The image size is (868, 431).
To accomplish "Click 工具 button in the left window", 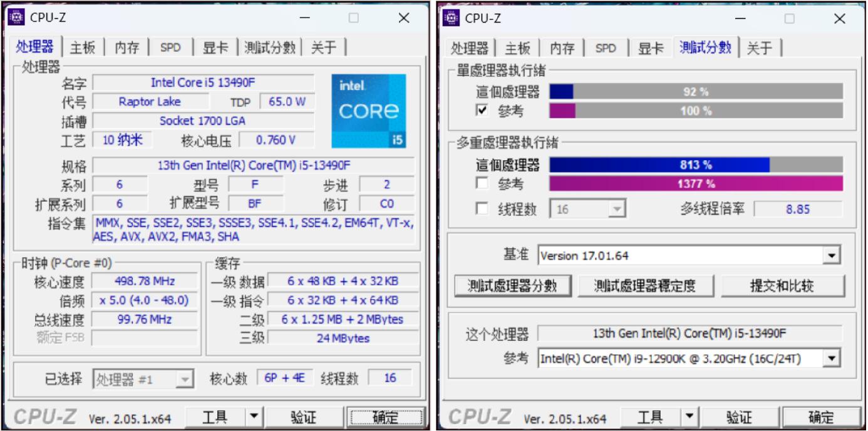I will tap(216, 417).
